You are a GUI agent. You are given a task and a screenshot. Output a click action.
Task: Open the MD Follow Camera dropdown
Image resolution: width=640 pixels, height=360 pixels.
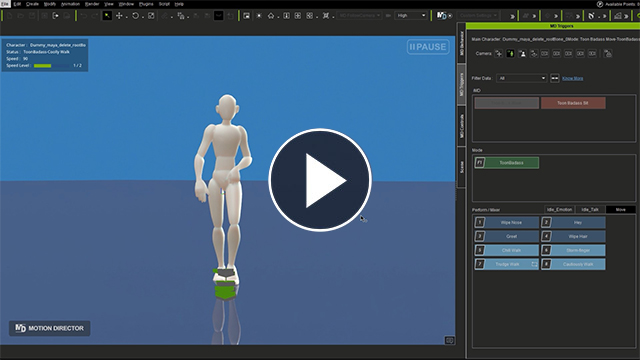[x=359, y=16]
